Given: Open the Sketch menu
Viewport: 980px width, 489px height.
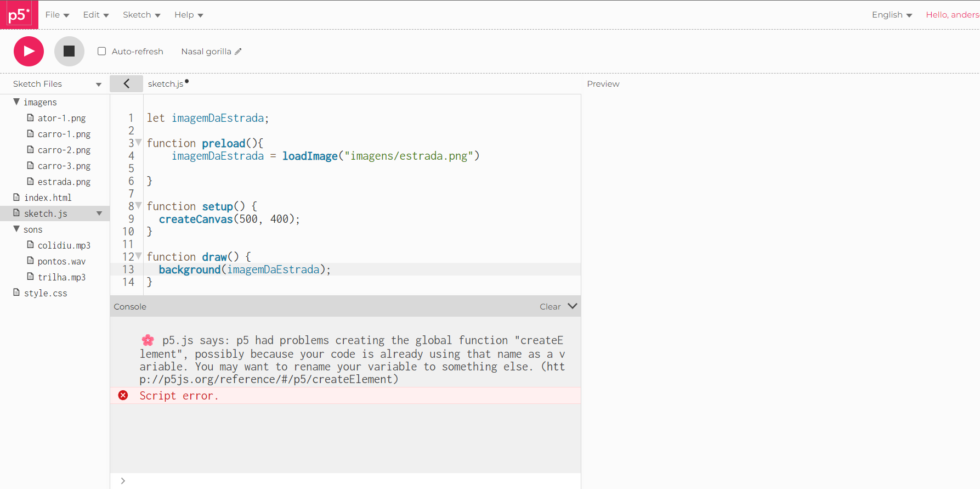Looking at the screenshot, I should pyautogui.click(x=141, y=15).
